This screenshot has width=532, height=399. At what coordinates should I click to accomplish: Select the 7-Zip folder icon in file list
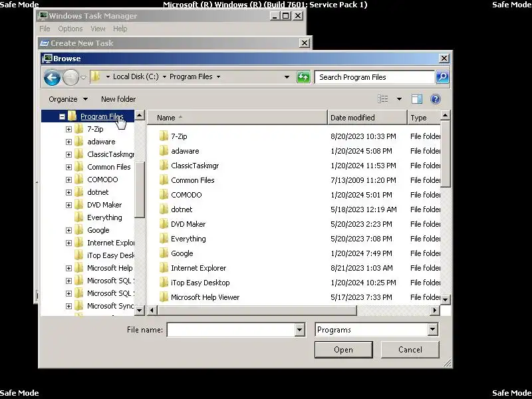pyautogui.click(x=164, y=136)
